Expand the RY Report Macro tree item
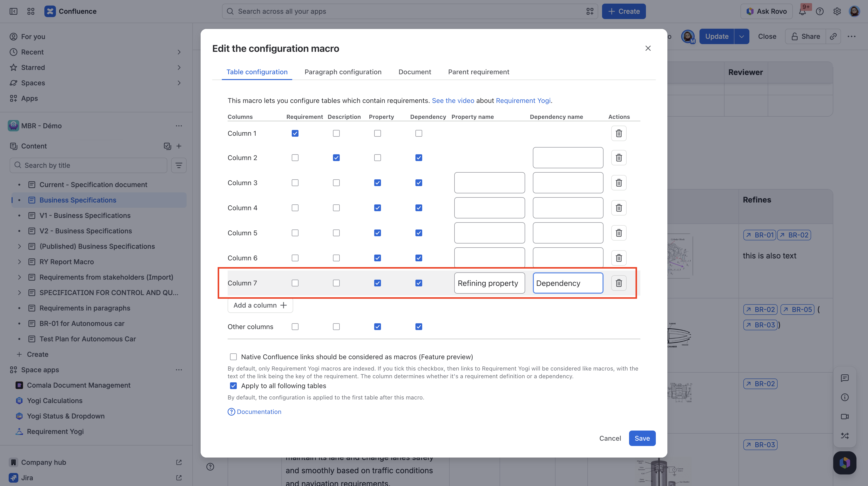868x486 pixels. coord(19,262)
